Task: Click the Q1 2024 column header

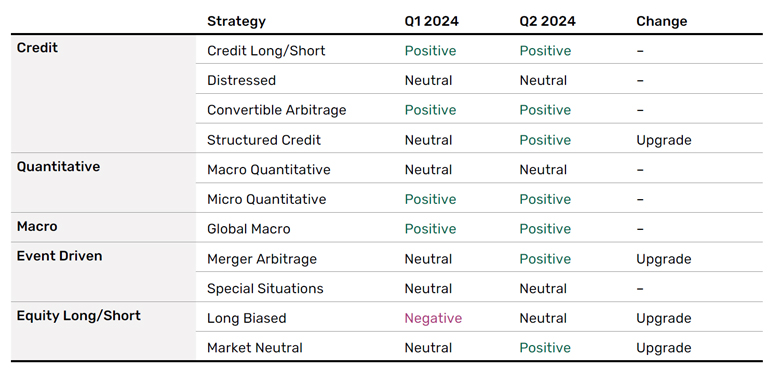Action: click(x=431, y=22)
